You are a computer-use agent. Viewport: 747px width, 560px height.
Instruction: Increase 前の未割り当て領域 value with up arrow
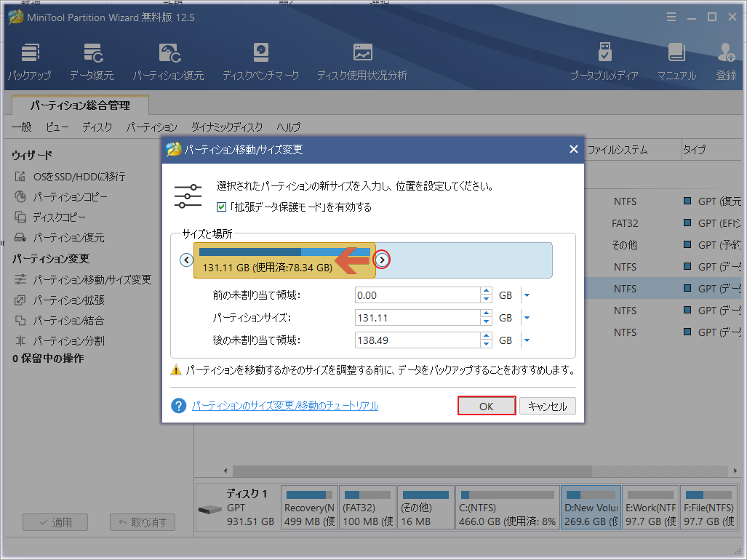(486, 292)
